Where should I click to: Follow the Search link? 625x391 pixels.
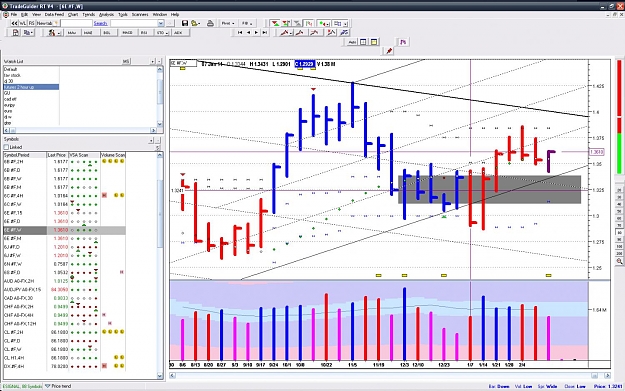pyautogui.click(x=100, y=24)
